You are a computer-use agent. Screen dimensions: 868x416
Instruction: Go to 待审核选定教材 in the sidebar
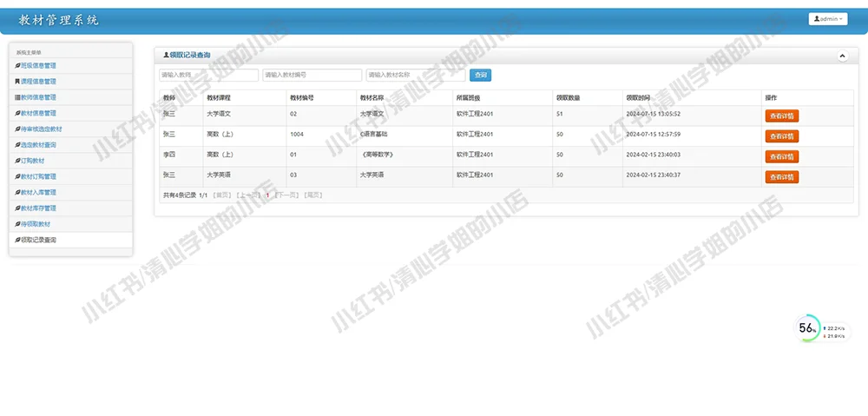(71, 129)
